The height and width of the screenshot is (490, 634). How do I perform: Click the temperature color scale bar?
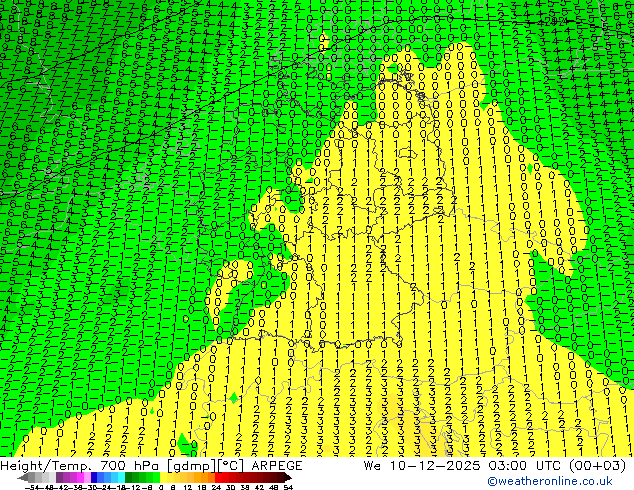(154, 478)
